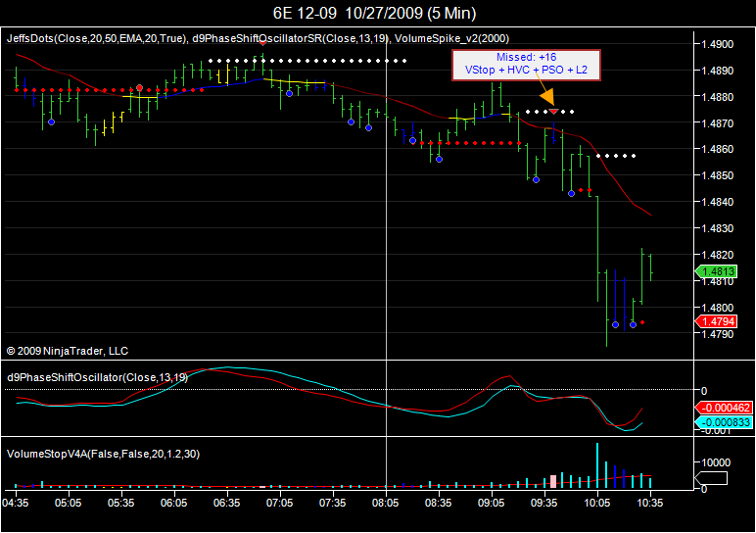
Task: Click the pink volume bar near 09:40
Action: tap(553, 481)
